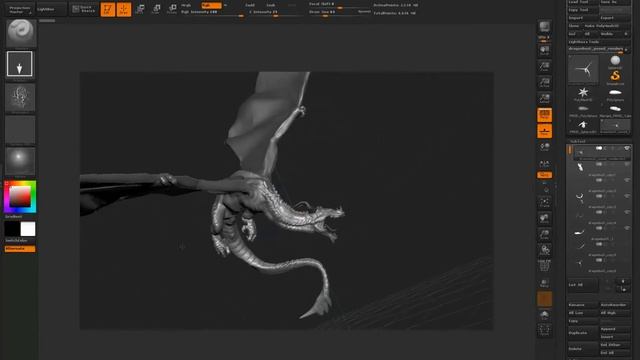Enable Zsub sculpt mode
The image size is (640, 360).
click(271, 5)
